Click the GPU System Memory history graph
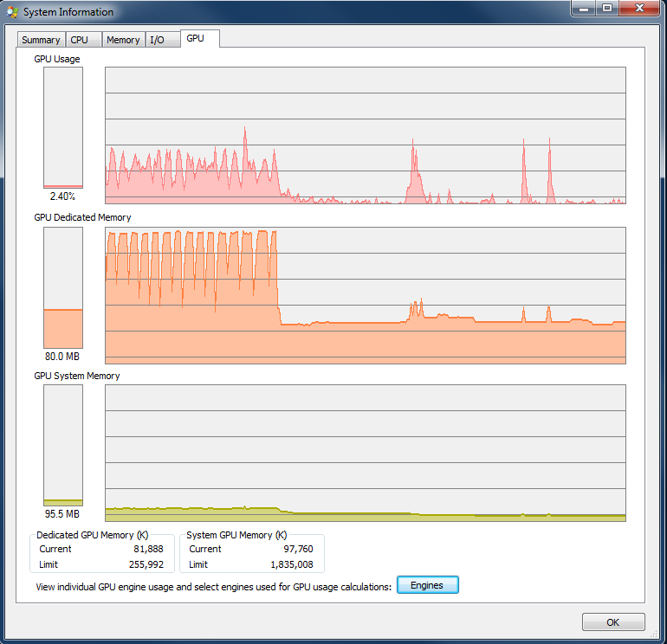667x644 pixels. 365,453
